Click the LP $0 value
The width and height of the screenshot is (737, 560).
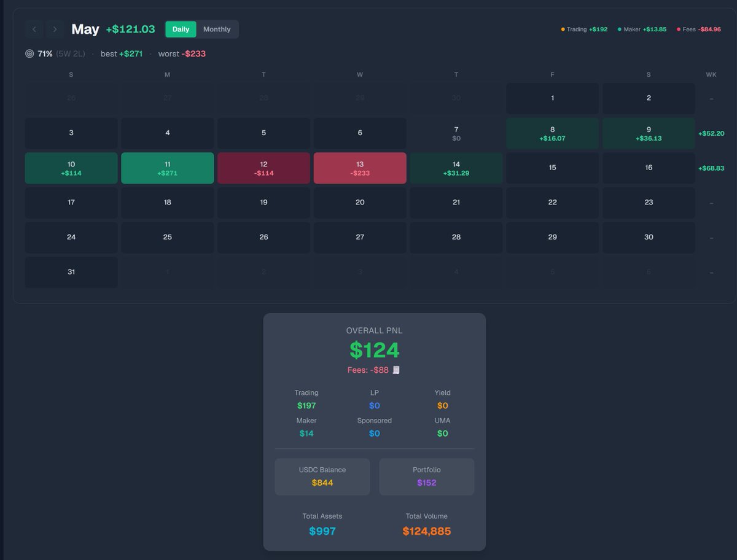pyautogui.click(x=375, y=406)
